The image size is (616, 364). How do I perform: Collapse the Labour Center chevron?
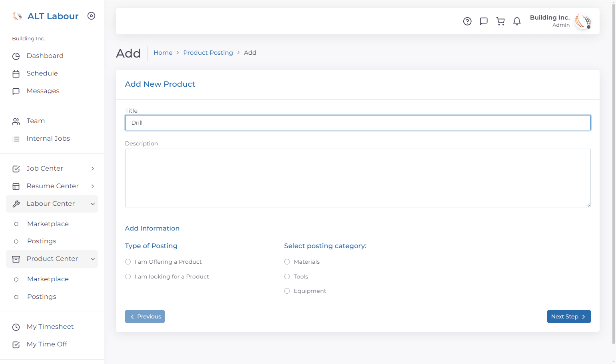[93, 204]
